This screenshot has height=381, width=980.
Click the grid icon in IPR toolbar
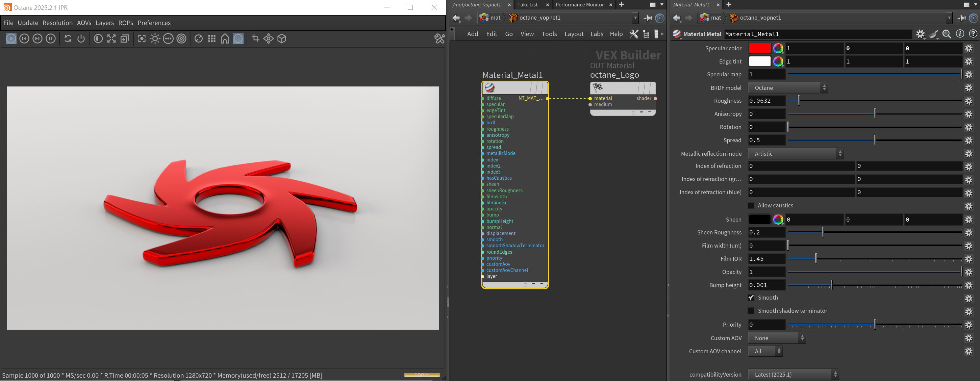coord(211,39)
